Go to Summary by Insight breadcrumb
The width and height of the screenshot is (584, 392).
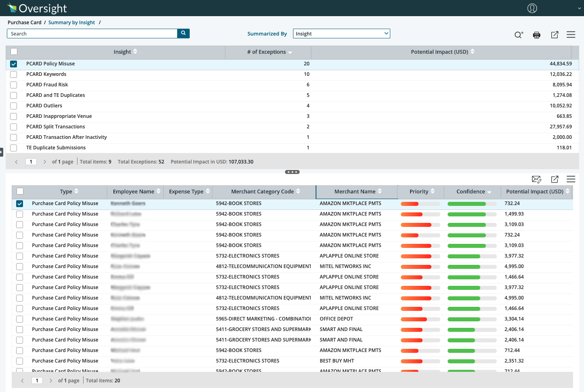click(71, 22)
